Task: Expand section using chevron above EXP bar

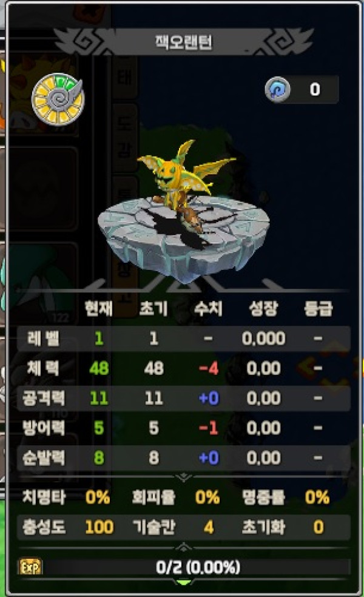Action: [184, 547]
